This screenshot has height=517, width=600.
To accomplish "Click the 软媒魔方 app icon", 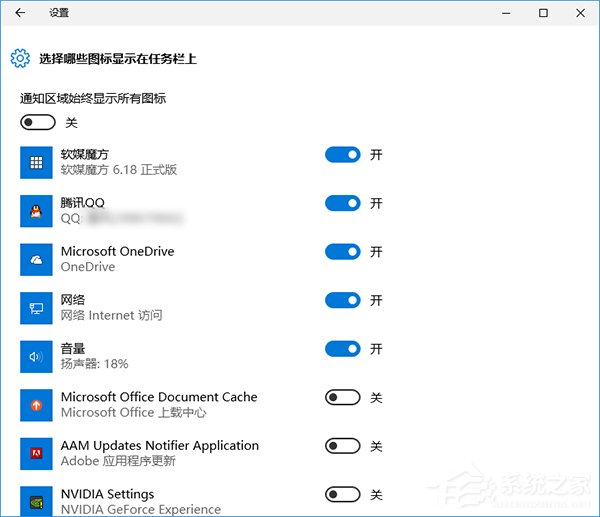I will 36,162.
